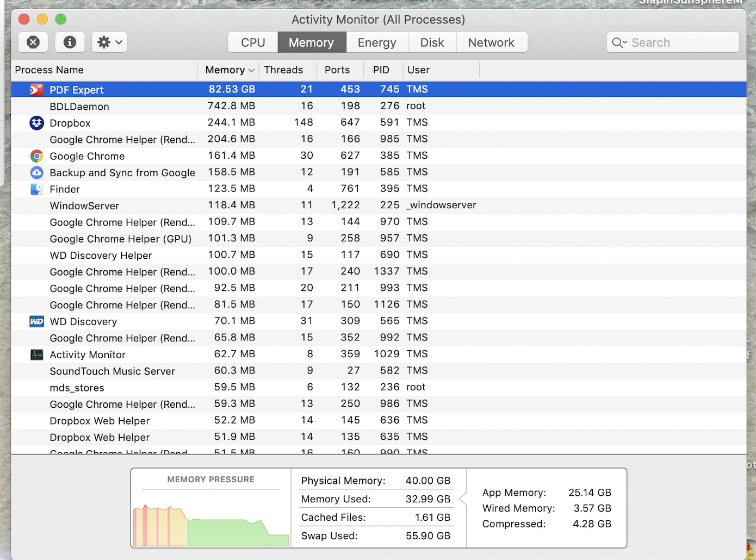The height and width of the screenshot is (560, 756).
Task: Click the App Memory 25.14 GB value
Action: (x=590, y=493)
